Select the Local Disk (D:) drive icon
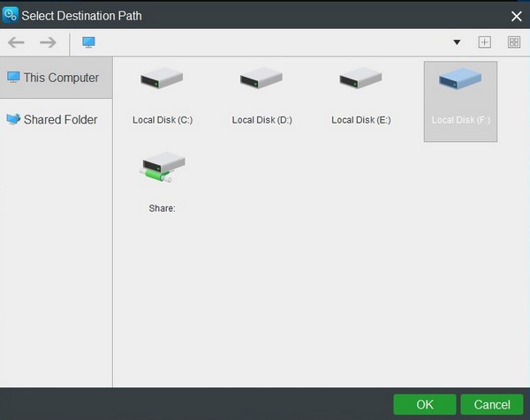Image resolution: width=530 pixels, height=420 pixels. point(261,78)
